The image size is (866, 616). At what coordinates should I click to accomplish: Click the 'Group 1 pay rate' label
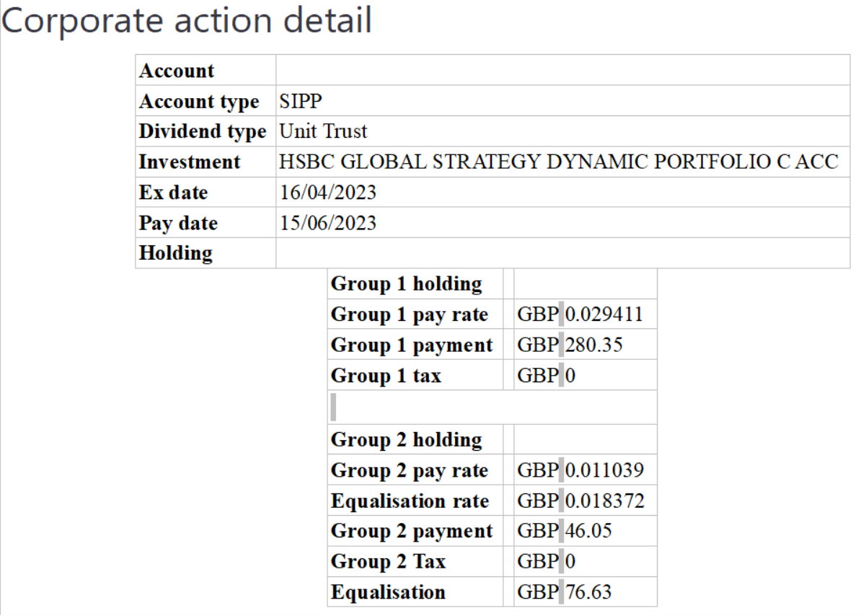410,314
